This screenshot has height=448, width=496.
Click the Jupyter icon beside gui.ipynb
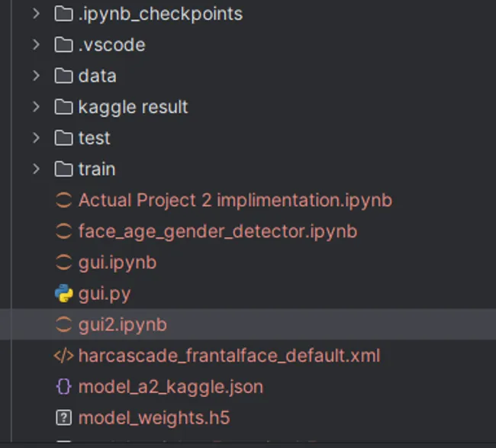[x=63, y=262]
